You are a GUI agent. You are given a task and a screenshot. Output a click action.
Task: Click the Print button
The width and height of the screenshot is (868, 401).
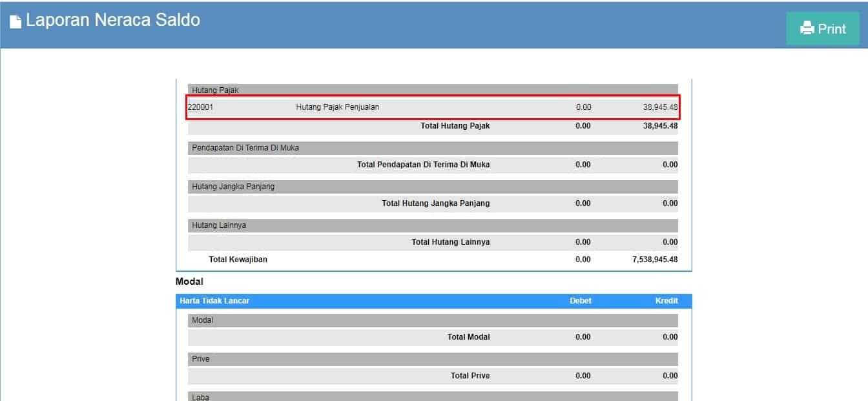(822, 28)
